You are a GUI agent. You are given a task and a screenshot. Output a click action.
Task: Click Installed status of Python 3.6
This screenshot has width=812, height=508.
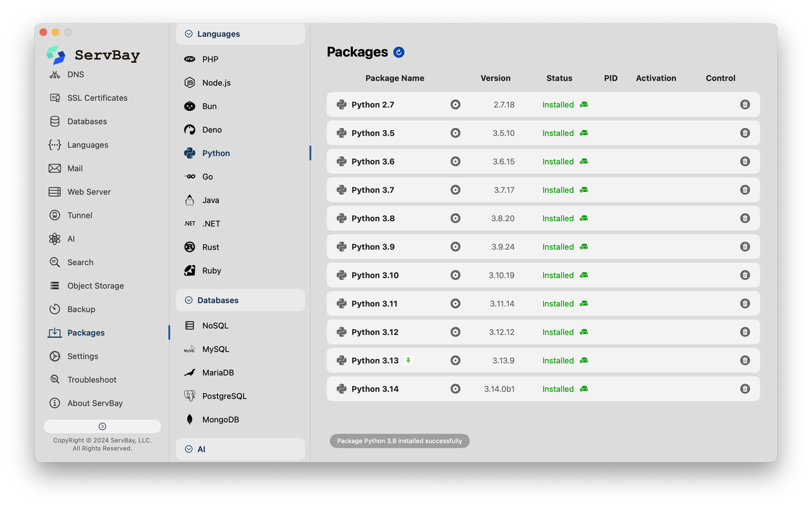[558, 162]
